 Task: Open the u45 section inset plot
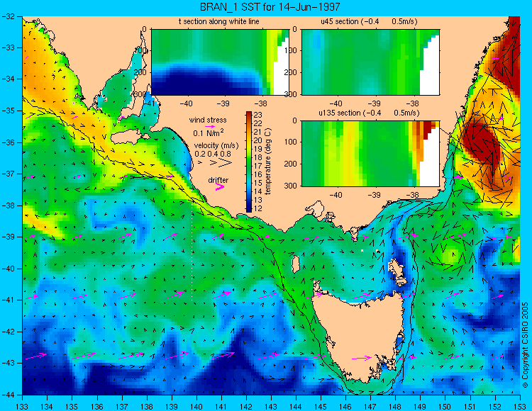[x=370, y=62]
